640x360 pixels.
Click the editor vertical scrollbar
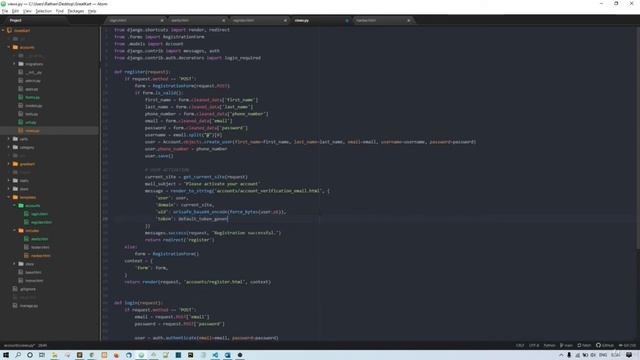638,137
